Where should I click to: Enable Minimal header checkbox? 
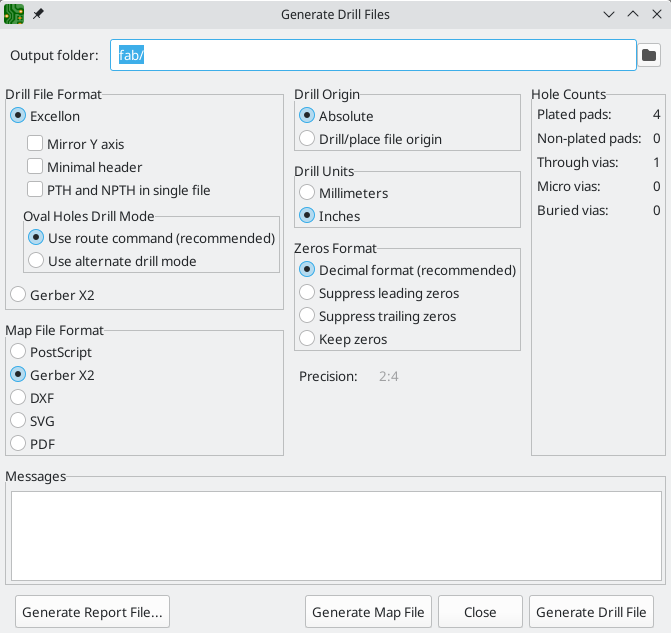point(85,167)
